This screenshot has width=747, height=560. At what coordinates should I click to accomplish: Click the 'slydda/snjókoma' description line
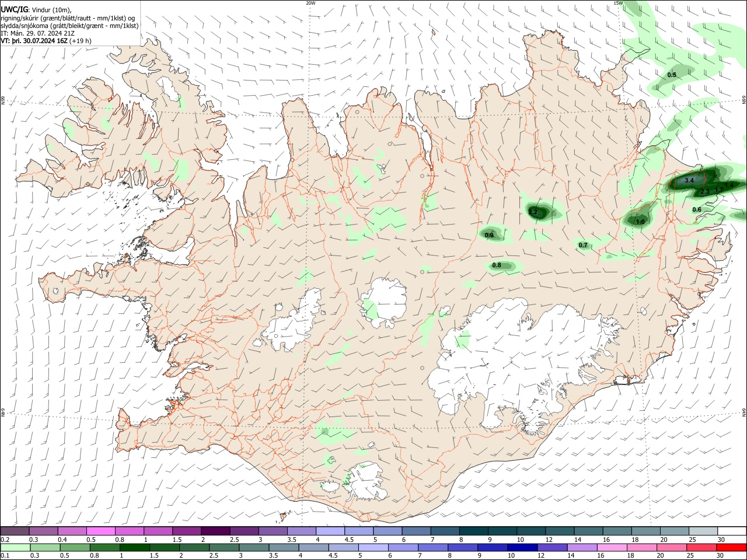click(x=69, y=26)
